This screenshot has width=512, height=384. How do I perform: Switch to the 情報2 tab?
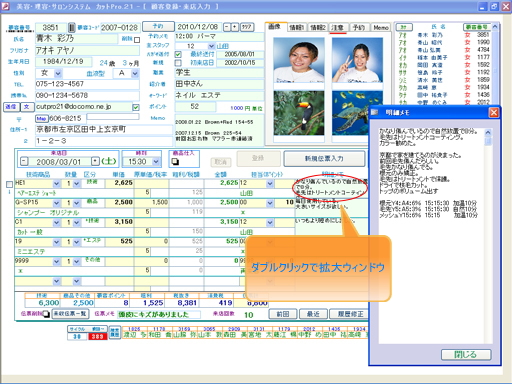coord(317,27)
